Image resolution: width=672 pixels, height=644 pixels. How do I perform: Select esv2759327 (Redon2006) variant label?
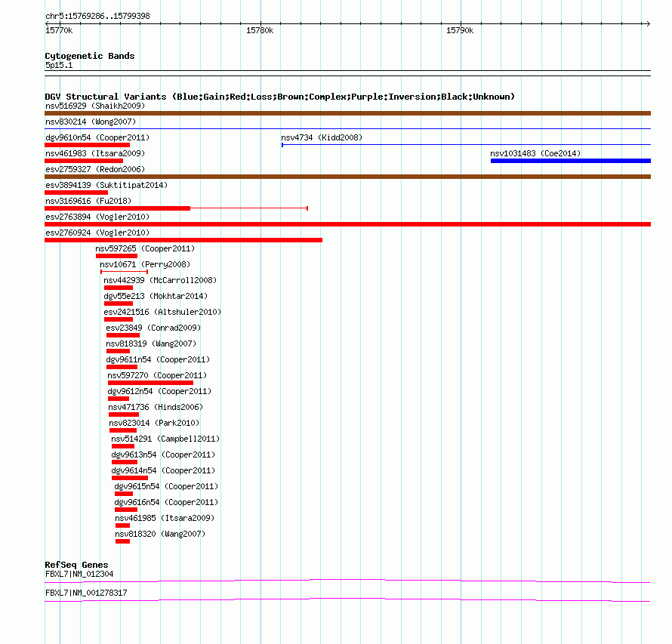(x=95, y=169)
